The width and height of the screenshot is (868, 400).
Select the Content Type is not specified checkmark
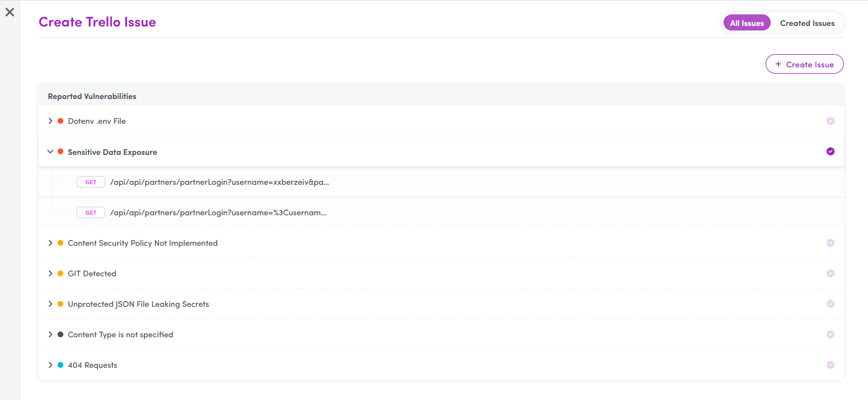[830, 334]
